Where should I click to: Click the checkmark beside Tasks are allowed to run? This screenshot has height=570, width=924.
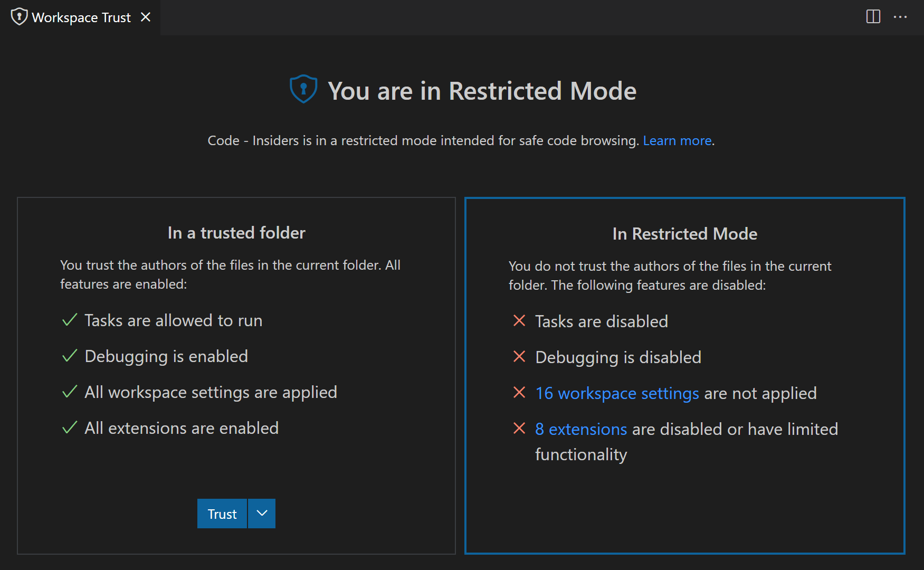[x=70, y=320]
